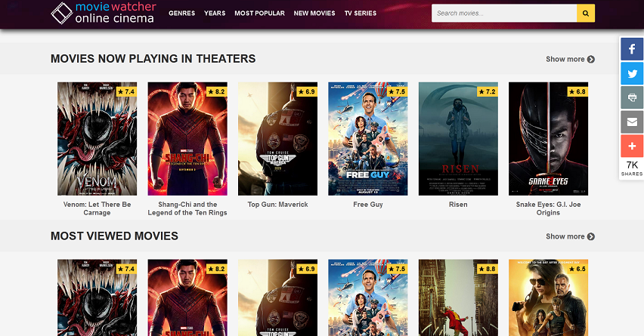
Task: Open Shang-Chi poster in Now Playing row
Action: [x=187, y=139]
